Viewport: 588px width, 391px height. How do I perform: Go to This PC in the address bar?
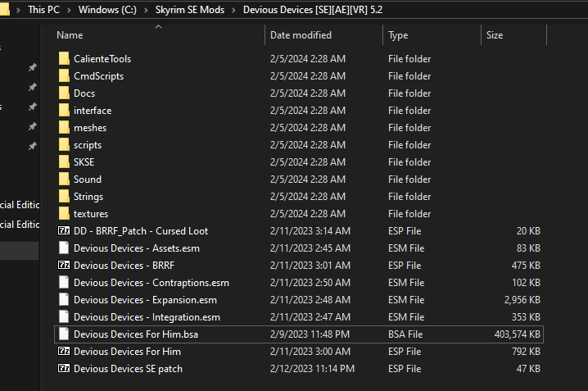tap(43, 10)
